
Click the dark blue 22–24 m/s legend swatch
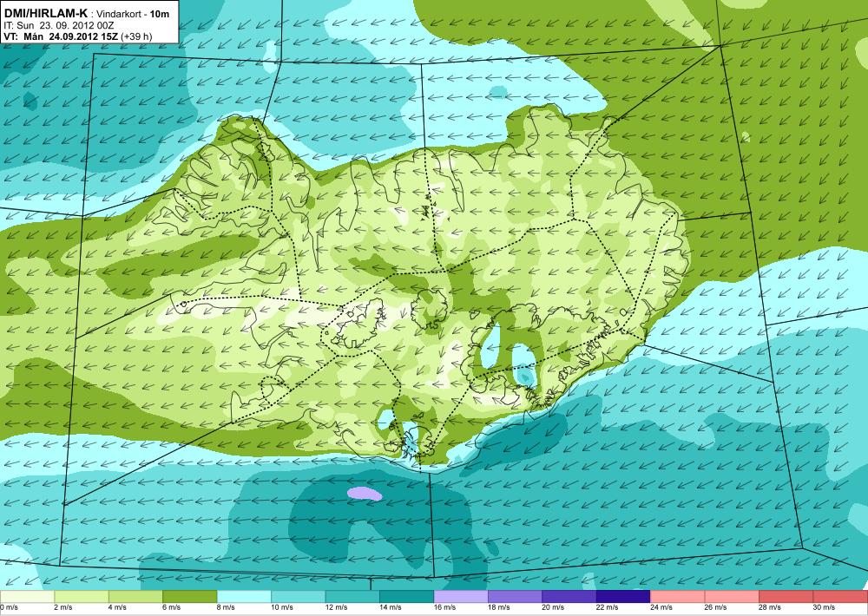pos(624,597)
